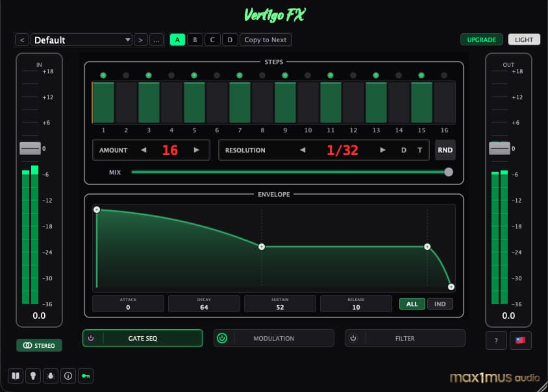
Task: Click the Sustain value field
Action: [280, 304]
